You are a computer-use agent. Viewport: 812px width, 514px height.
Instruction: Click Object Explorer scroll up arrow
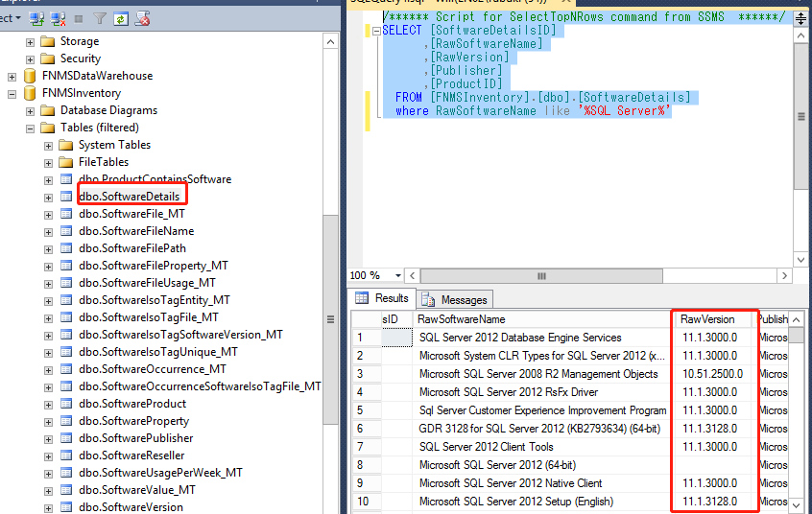330,41
